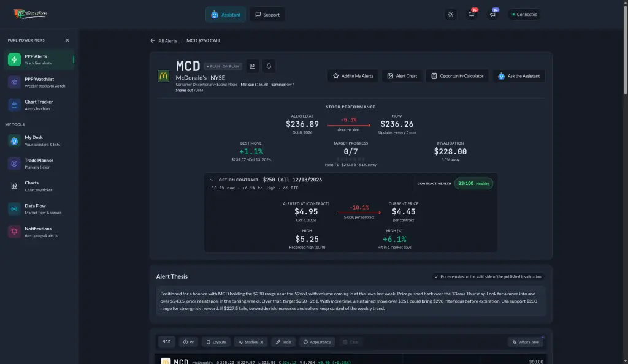Click the Next T1 $243.53 label
628x364 pixels.
[x=350, y=165]
